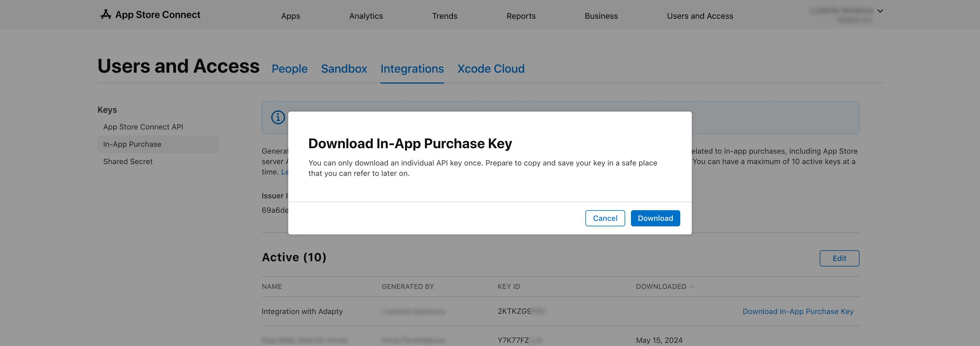The image size is (980, 346).
Task: Switch to the Sandbox tab
Action: 344,69
